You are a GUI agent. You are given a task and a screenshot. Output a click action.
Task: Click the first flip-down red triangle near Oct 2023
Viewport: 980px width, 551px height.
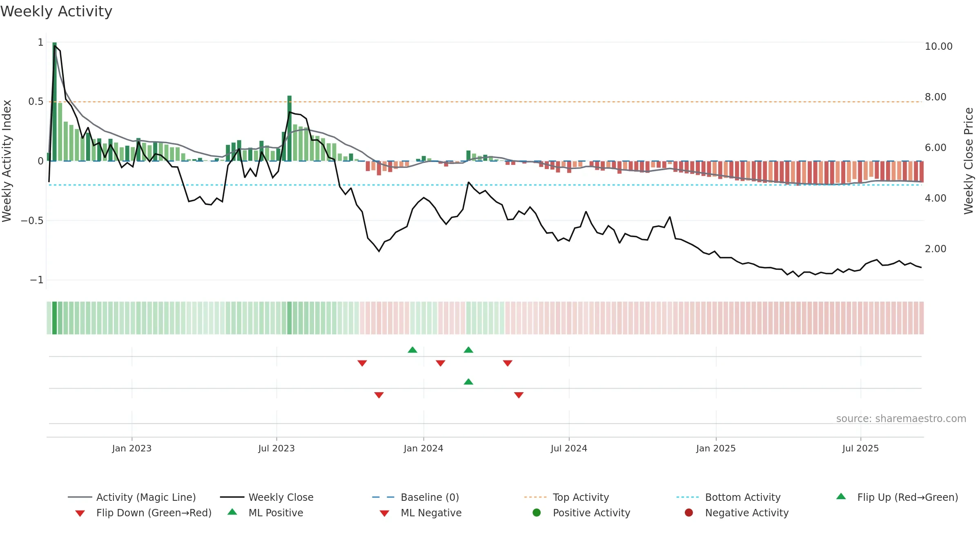362,363
